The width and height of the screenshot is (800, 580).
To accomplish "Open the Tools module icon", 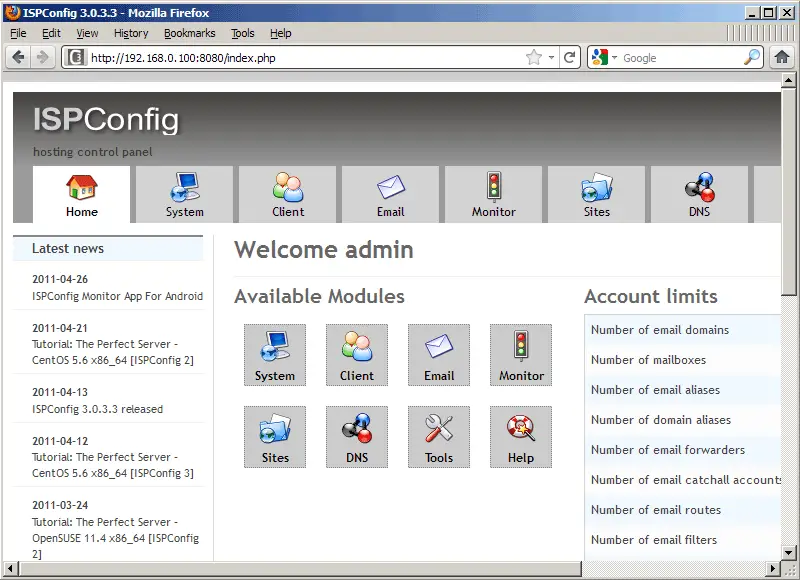I will pos(439,437).
